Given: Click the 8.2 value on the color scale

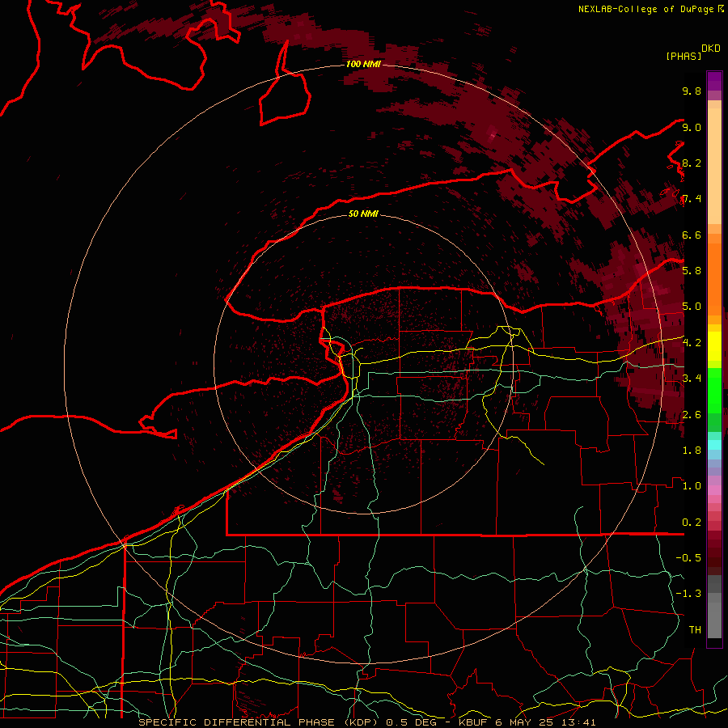Looking at the screenshot, I should click(x=692, y=163).
